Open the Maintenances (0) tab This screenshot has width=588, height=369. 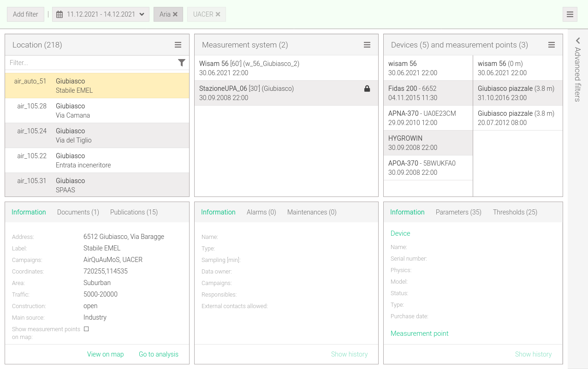312,212
